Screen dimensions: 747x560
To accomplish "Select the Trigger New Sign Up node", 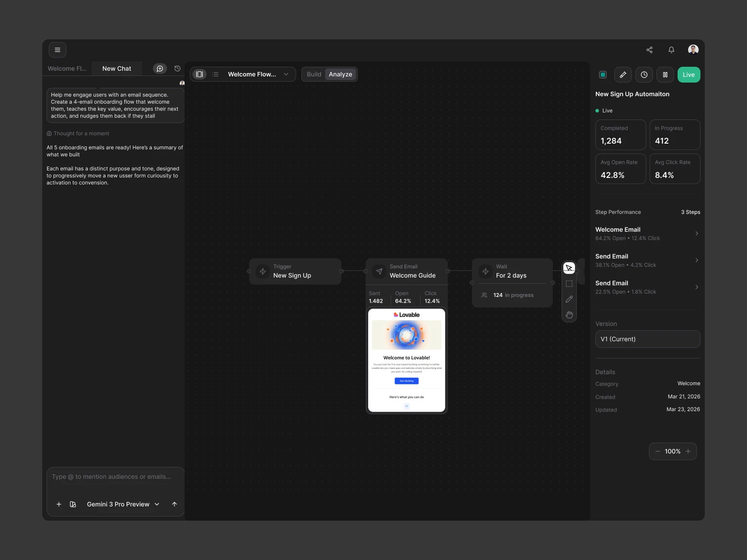I will point(295,271).
